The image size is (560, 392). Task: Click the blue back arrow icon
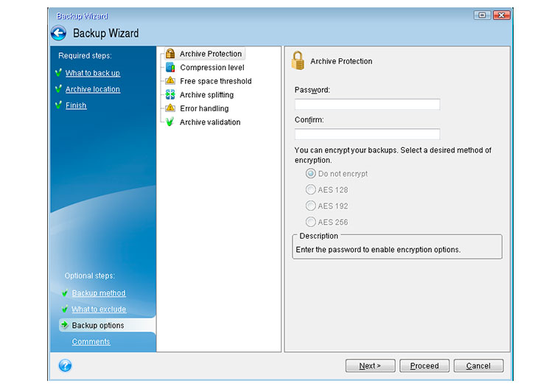(58, 33)
